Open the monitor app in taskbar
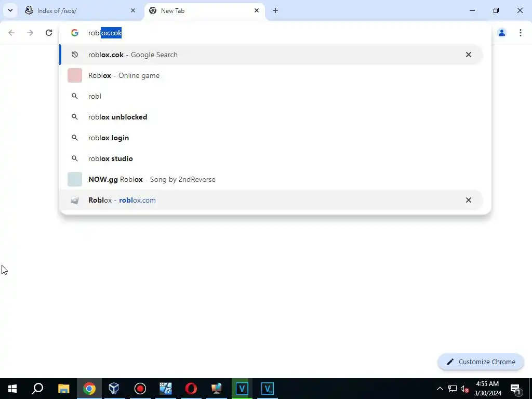532x399 pixels. tap(217, 389)
